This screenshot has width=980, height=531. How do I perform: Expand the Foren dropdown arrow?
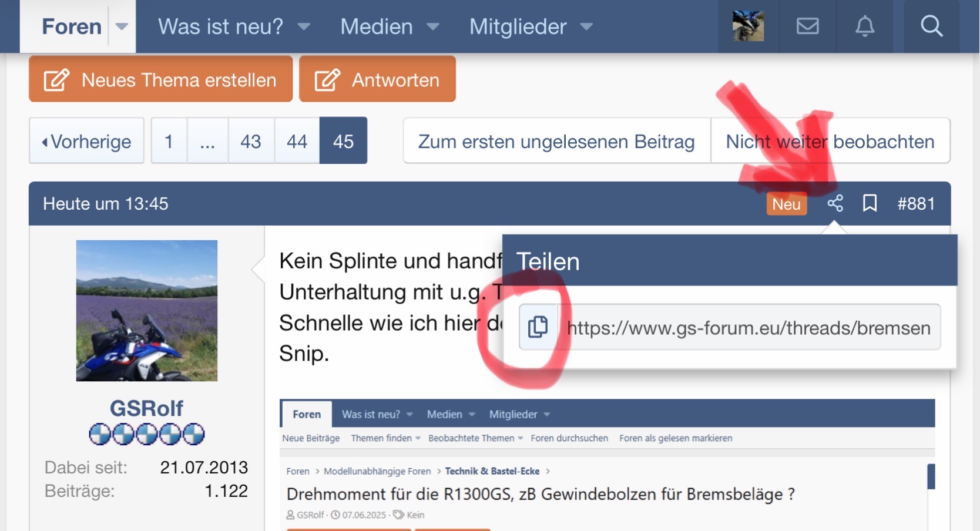click(122, 26)
